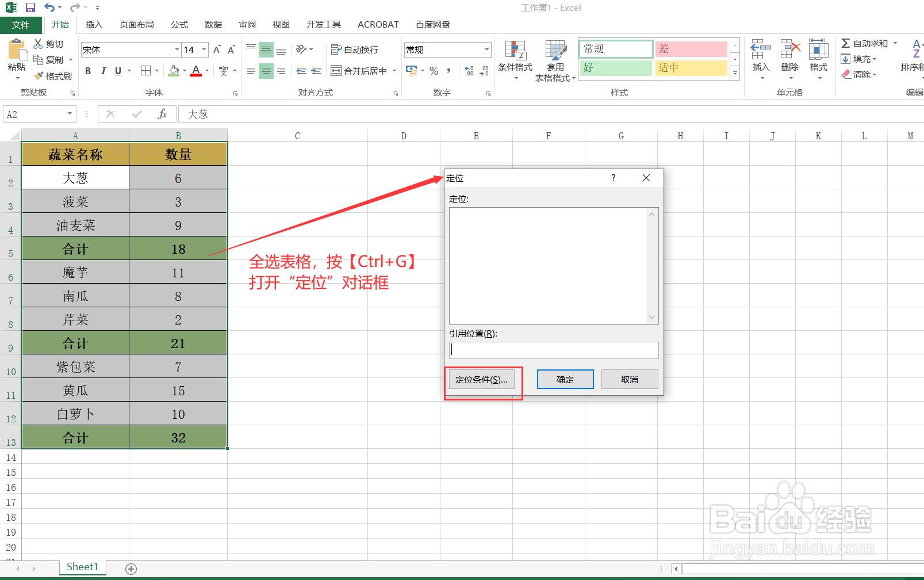Focus the 引用位置 input field
Screen dimensions: 924x580
(554, 350)
